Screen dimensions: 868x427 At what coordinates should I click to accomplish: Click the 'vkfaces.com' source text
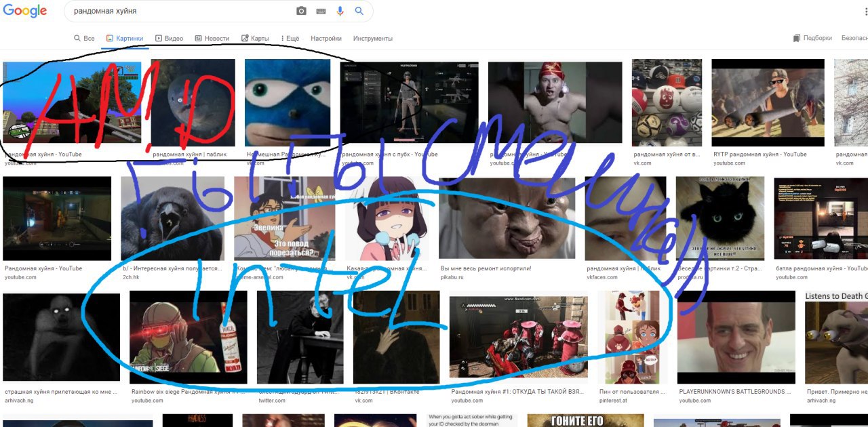pyautogui.click(x=602, y=277)
